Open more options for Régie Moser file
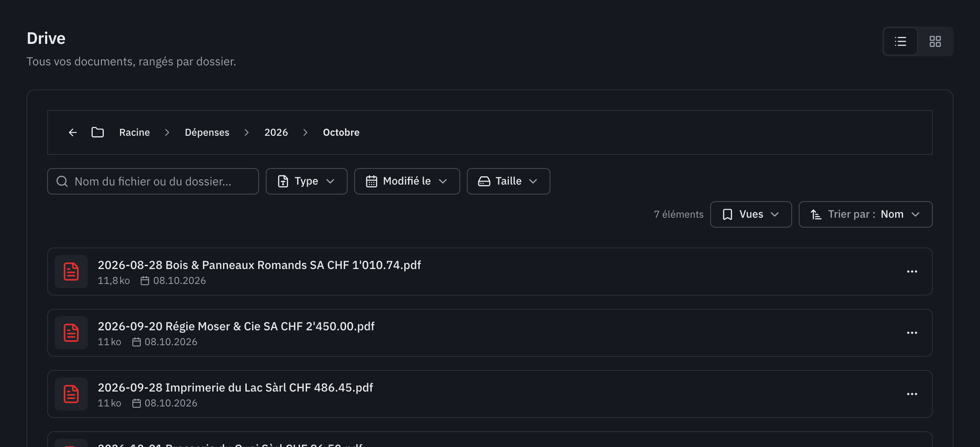 pos(912,333)
